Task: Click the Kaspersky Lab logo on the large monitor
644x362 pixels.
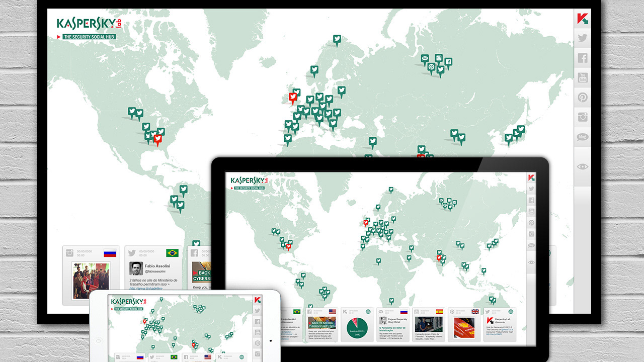Action: (x=89, y=24)
